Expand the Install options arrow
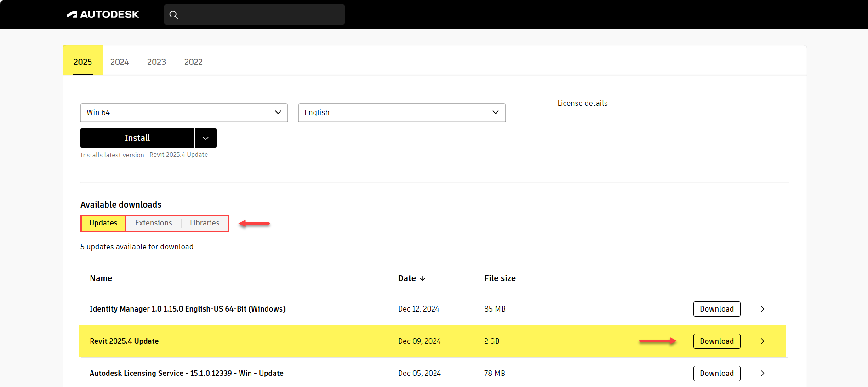Viewport: 868px width, 387px height. pyautogui.click(x=206, y=138)
